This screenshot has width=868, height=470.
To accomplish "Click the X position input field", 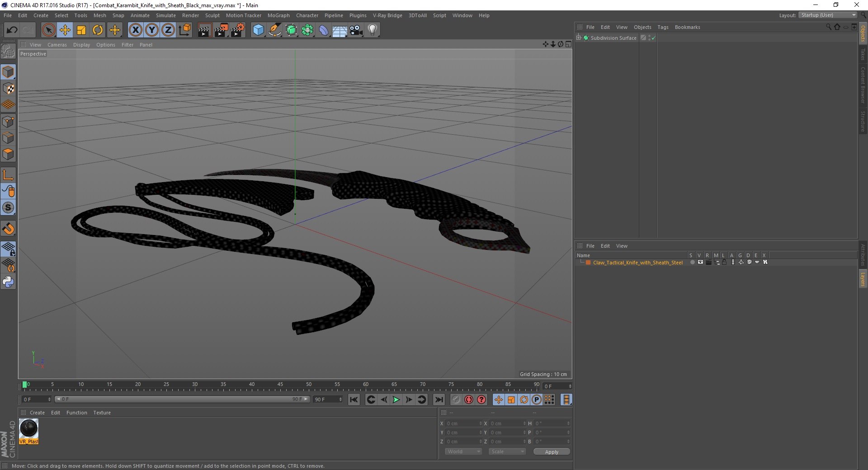I will [x=464, y=423].
